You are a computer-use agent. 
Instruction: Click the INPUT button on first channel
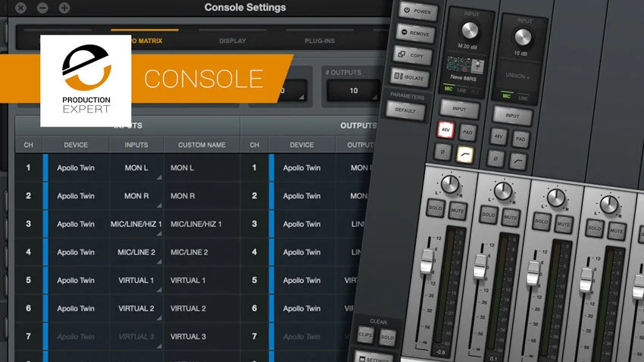(x=460, y=109)
